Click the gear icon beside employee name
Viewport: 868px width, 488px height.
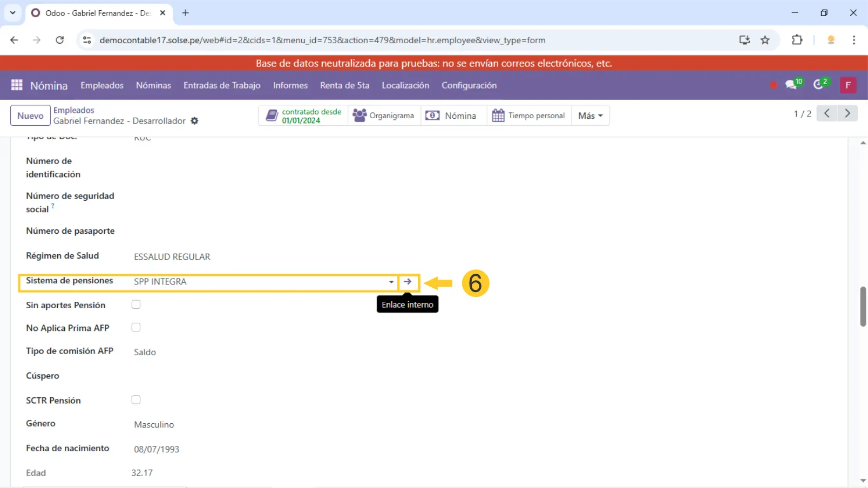click(x=194, y=121)
